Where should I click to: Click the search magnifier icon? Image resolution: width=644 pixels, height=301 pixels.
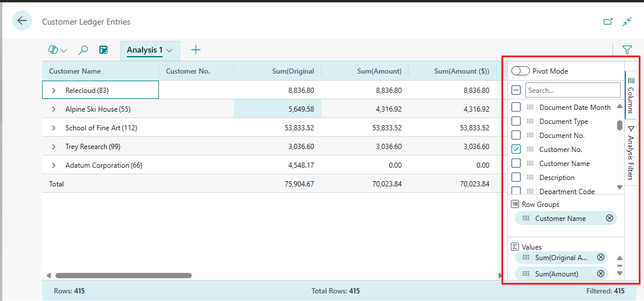tap(83, 50)
